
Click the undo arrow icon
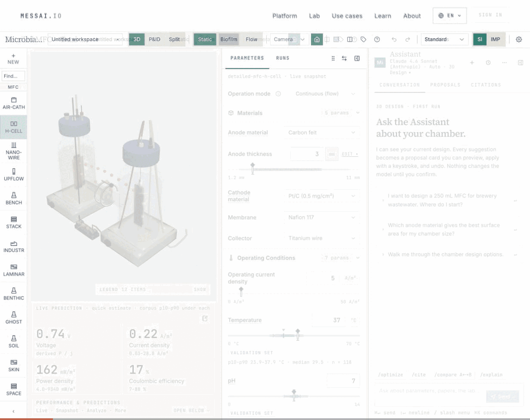(394, 39)
